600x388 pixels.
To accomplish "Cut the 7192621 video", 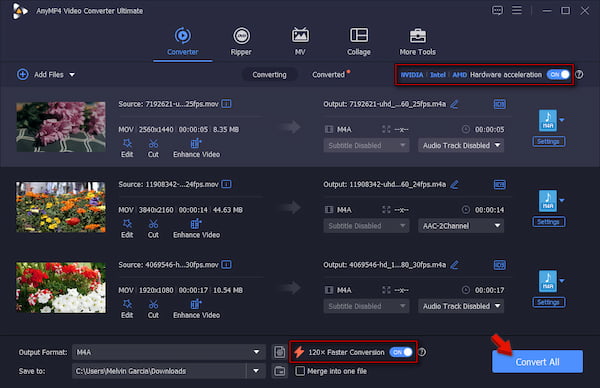I will (153, 148).
